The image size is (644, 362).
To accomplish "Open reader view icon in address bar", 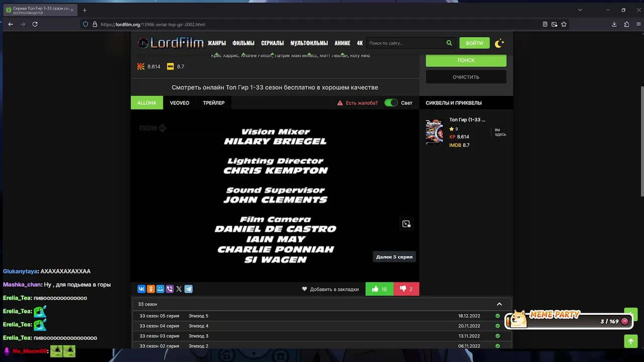I will coord(545,24).
